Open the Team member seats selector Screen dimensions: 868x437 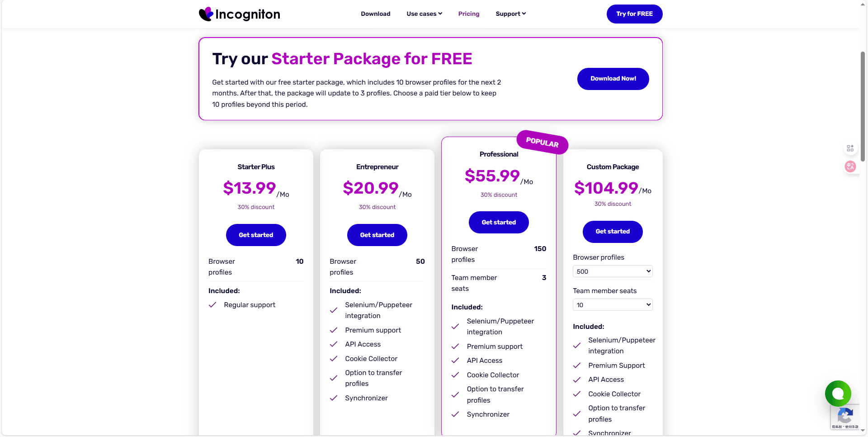click(613, 304)
